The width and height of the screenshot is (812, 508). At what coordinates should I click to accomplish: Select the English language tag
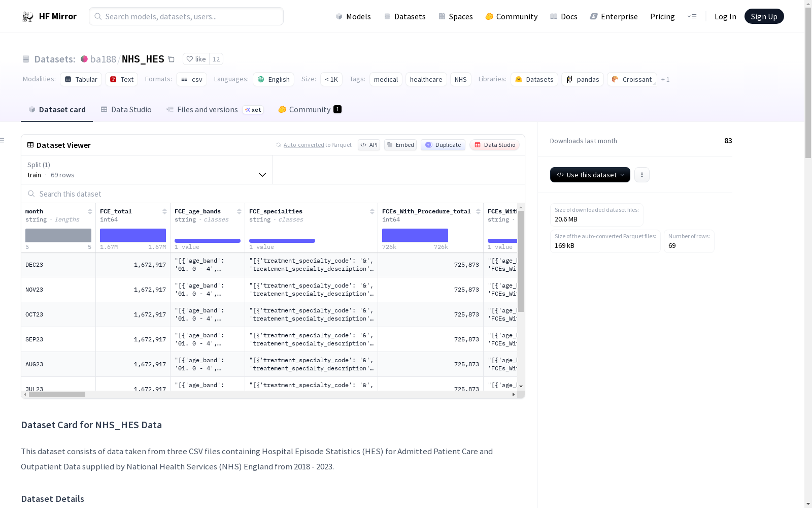(274, 79)
